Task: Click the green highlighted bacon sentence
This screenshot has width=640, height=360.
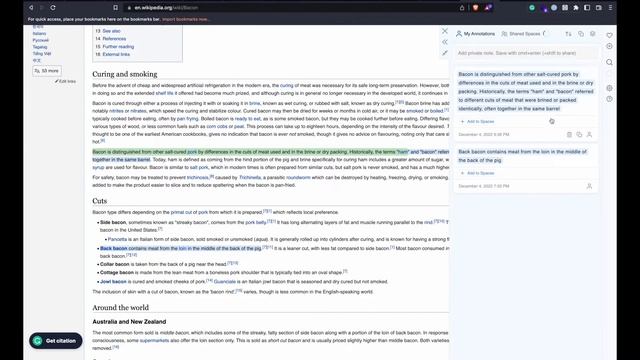Action: (x=250, y=152)
